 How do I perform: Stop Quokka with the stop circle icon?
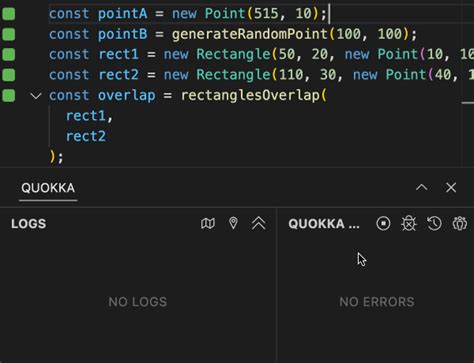tap(383, 223)
